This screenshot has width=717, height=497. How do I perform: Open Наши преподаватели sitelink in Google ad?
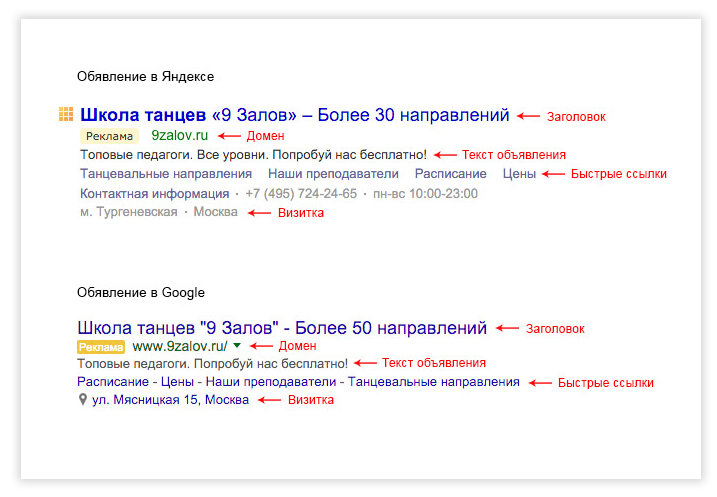pyautogui.click(x=265, y=382)
